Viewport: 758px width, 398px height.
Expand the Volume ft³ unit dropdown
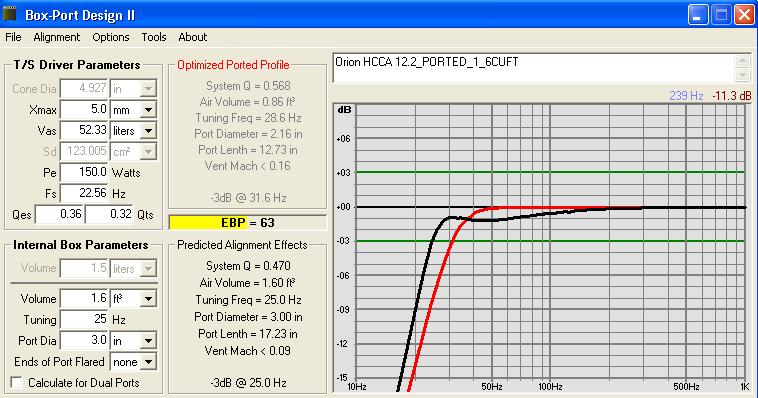pyautogui.click(x=148, y=299)
